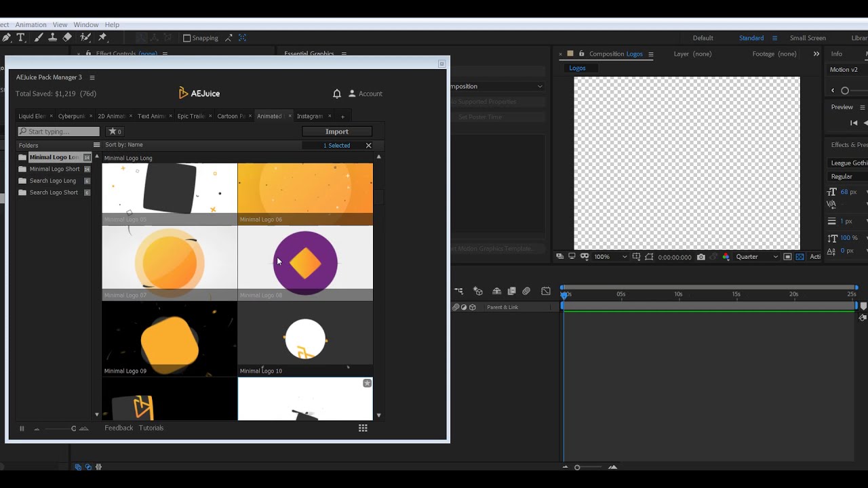Viewport: 868px width, 488px height.
Task: Switch to the Small Screen workspace
Action: (x=808, y=38)
